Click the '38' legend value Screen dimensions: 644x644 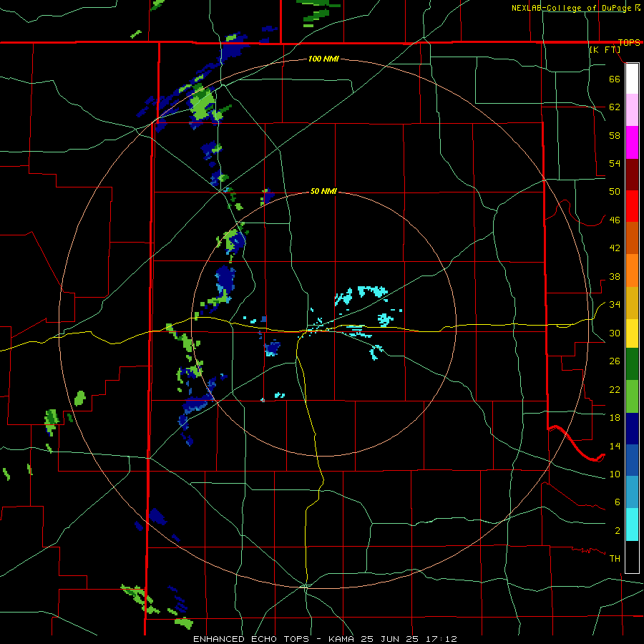pos(615,276)
